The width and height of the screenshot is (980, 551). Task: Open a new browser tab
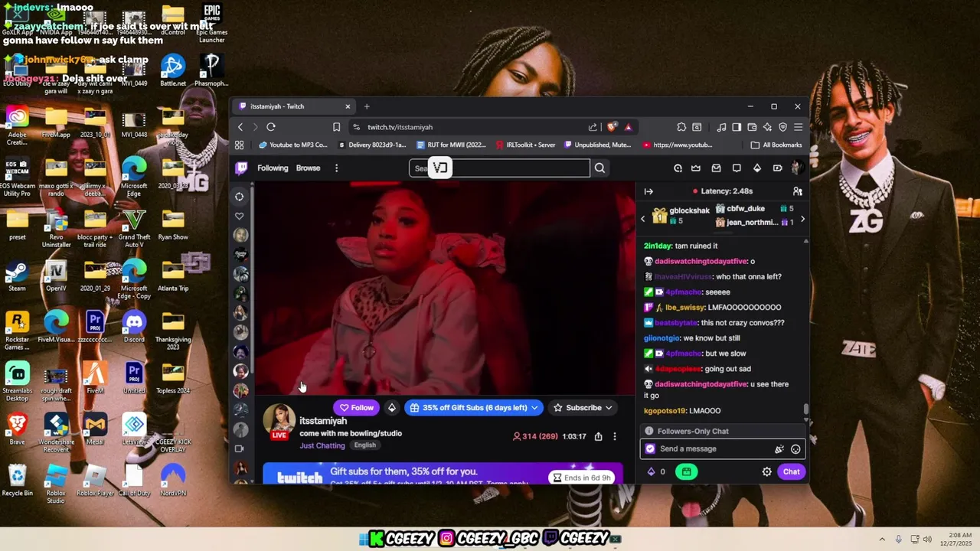[x=367, y=106]
